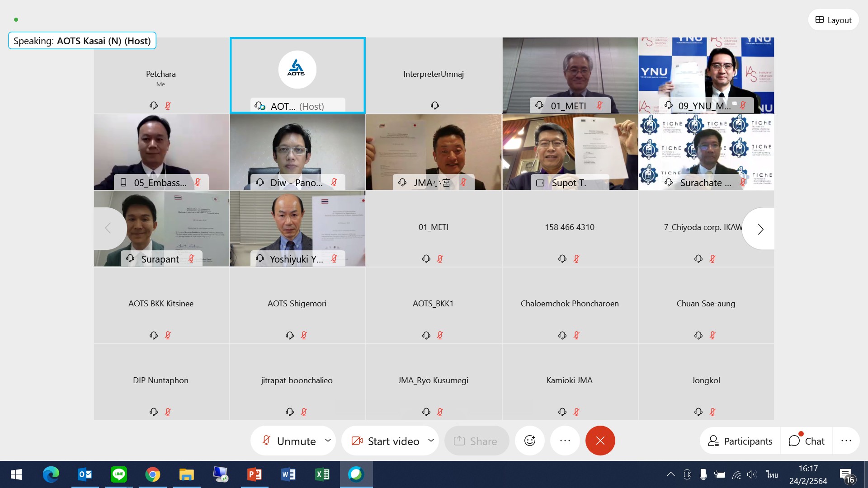This screenshot has height=488, width=868.
Task: Open the Participants panel
Action: pyautogui.click(x=740, y=441)
